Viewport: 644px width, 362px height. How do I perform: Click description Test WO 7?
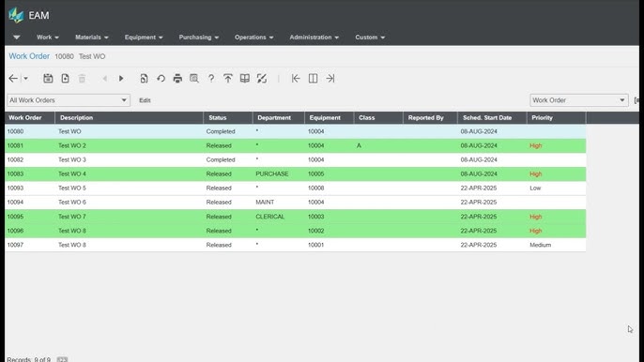72,217
